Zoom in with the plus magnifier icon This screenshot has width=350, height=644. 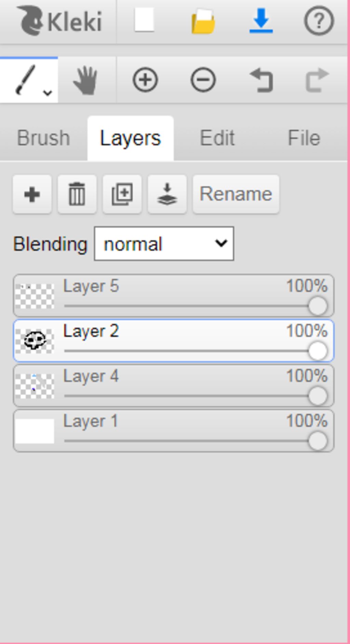(x=145, y=80)
